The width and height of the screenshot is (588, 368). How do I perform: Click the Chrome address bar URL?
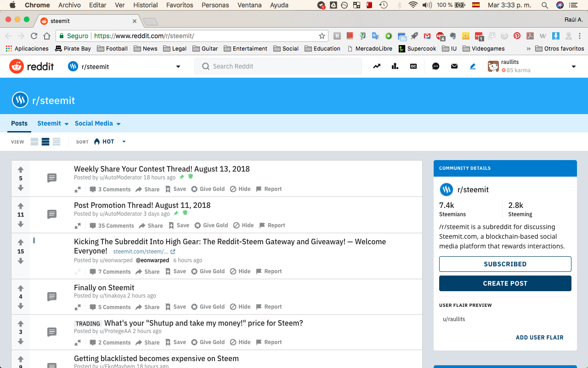coord(144,36)
